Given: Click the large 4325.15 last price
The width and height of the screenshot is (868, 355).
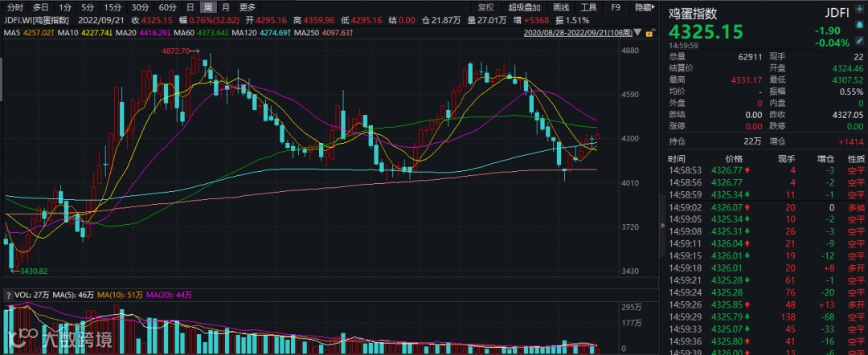Looking at the screenshot, I should 706,31.
